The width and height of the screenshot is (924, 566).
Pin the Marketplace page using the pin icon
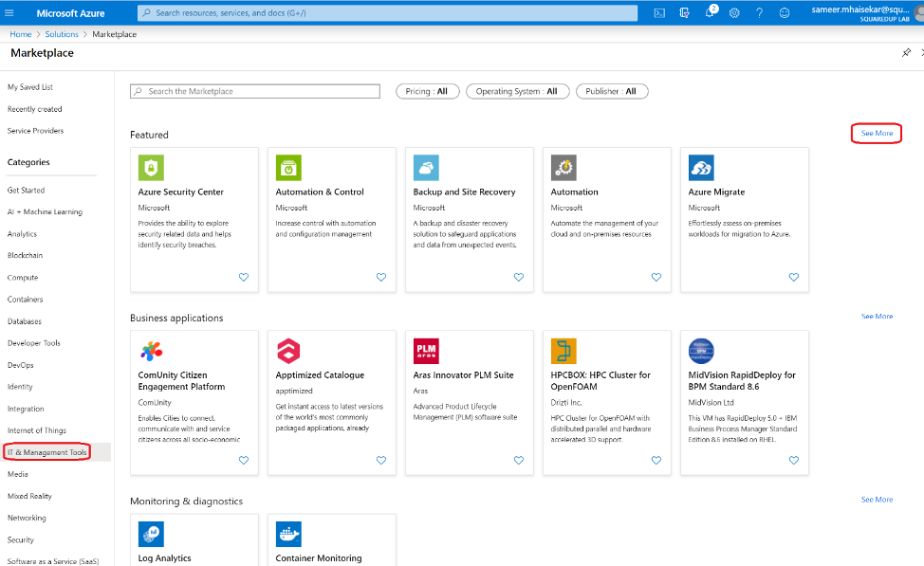click(x=906, y=53)
